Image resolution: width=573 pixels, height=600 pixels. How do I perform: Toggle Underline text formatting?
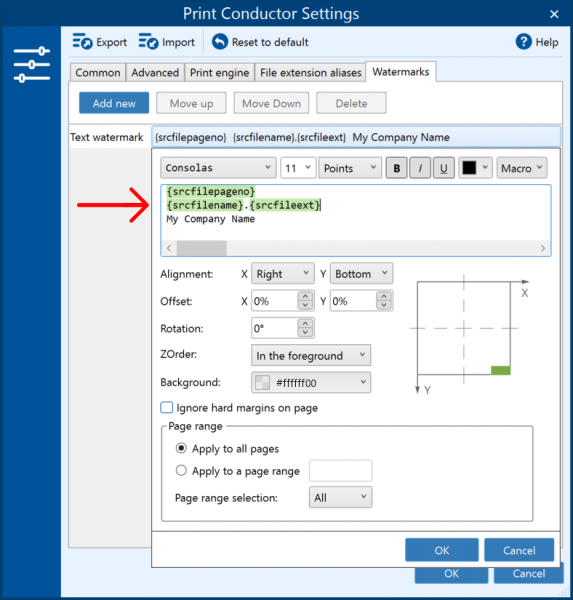point(443,168)
